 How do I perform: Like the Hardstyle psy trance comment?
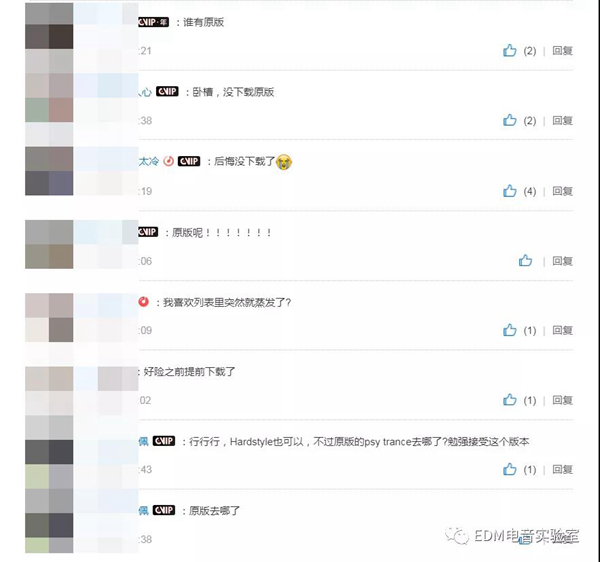click(510, 469)
